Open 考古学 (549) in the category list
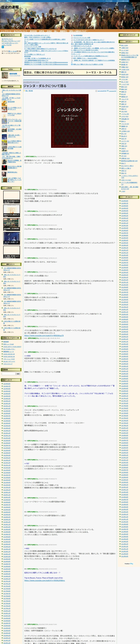The height and width of the screenshot is (644, 140). 125,74
